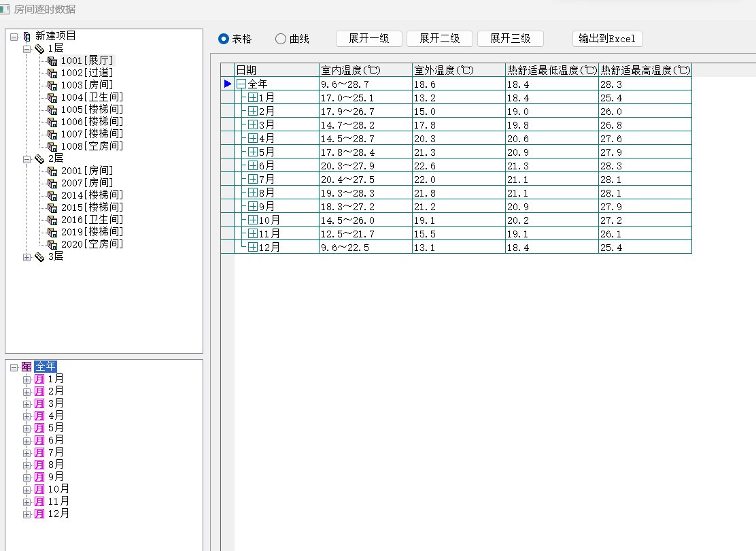The height and width of the screenshot is (551, 756).
Task: Select room 1008[空房间] in the tree
Action: click(x=92, y=146)
